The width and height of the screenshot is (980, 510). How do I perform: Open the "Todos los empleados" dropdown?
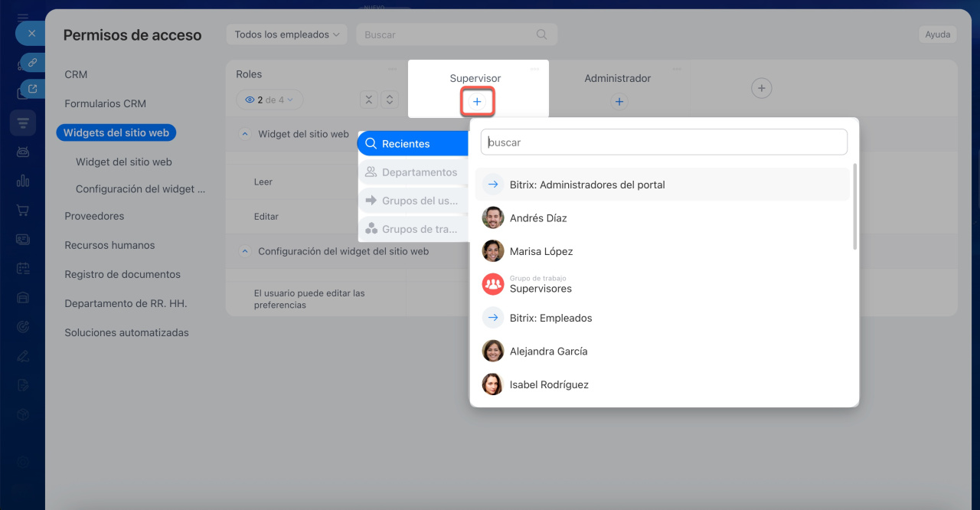click(286, 34)
